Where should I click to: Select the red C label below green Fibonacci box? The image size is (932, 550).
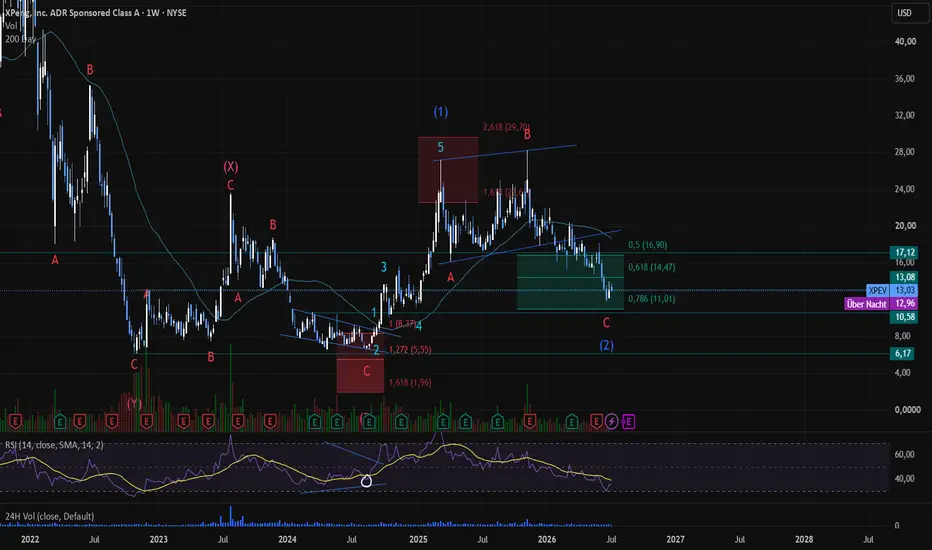click(x=606, y=323)
